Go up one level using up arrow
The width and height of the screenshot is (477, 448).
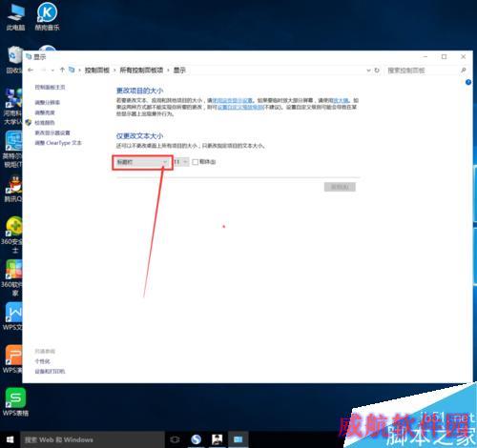click(x=62, y=70)
